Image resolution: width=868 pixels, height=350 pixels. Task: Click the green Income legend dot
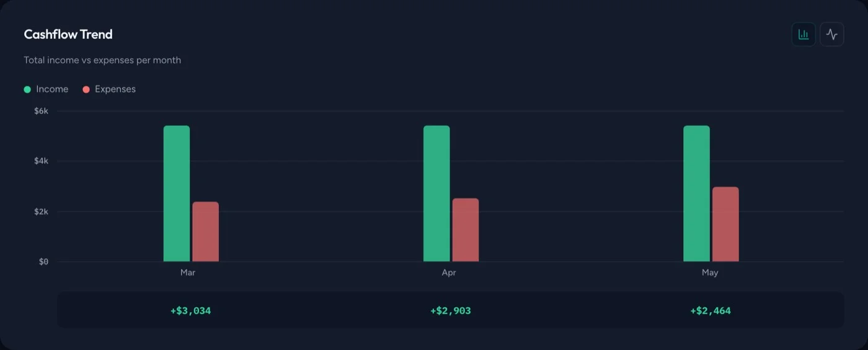coord(27,89)
